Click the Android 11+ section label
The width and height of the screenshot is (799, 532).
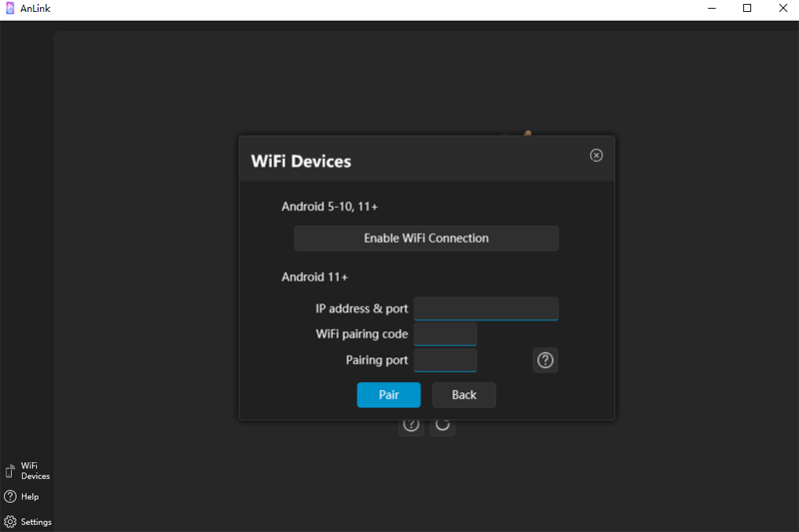[x=315, y=276]
